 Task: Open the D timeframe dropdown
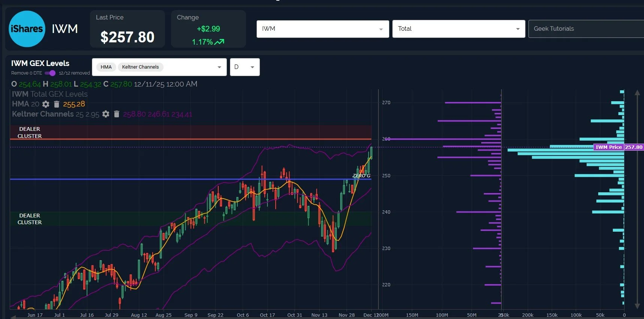pos(245,67)
